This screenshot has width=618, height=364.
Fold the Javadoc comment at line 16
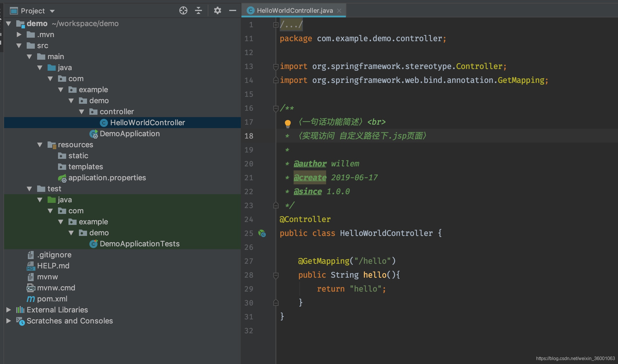(x=276, y=108)
